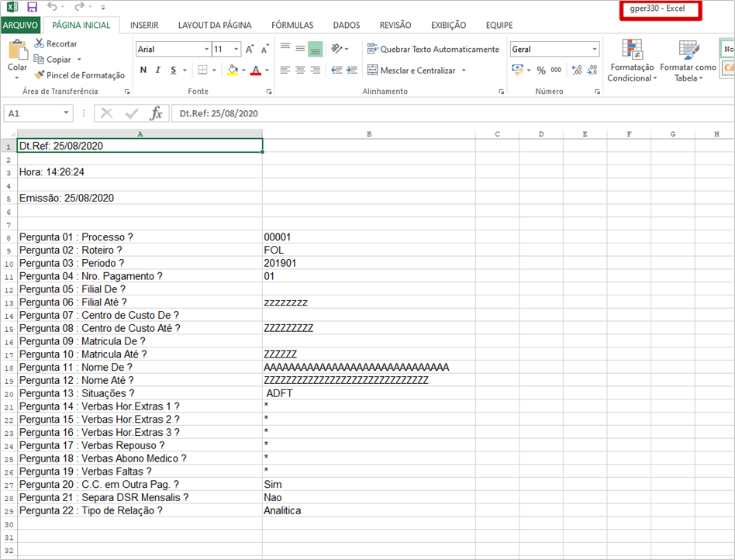Decrease decimal places icon

[x=592, y=70]
